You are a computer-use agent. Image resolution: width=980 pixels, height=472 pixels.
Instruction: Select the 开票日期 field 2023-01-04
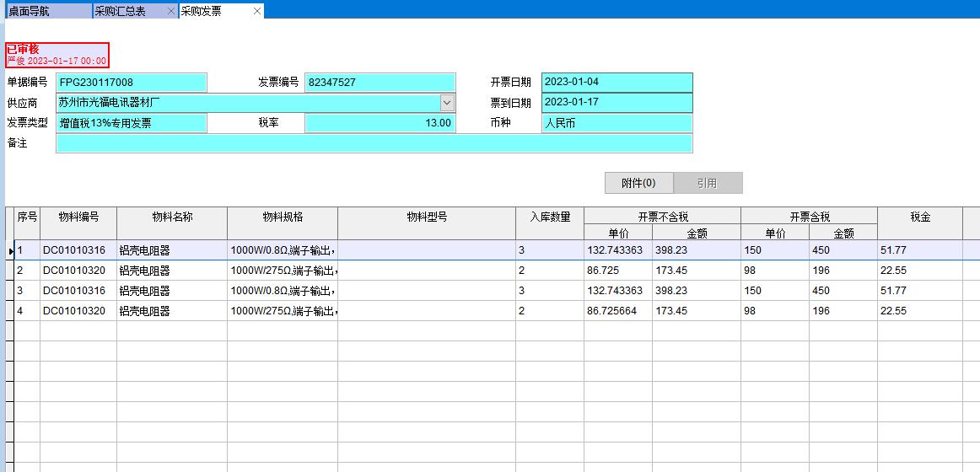[617, 83]
